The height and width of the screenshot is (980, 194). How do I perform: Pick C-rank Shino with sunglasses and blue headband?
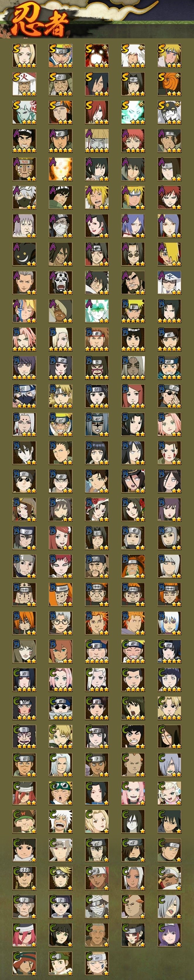(61, 708)
